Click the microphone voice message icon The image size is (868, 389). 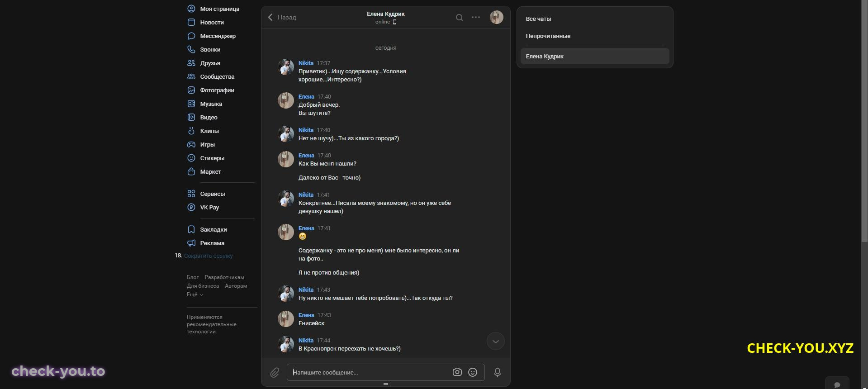pos(497,372)
